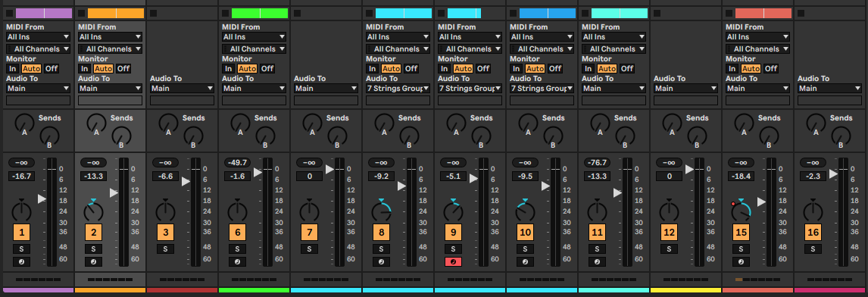Screen dimensions: 868x297
Task: Arm track 1 for recording
Action: coord(21,261)
